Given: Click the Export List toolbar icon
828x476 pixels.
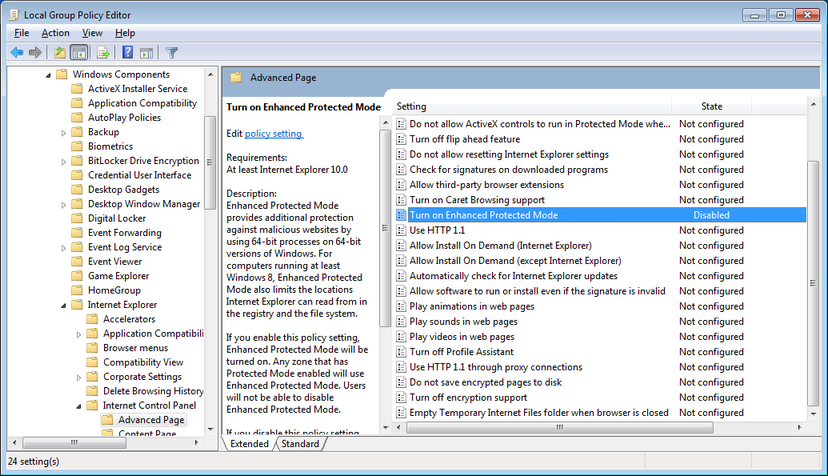Looking at the screenshot, I should coord(103,52).
